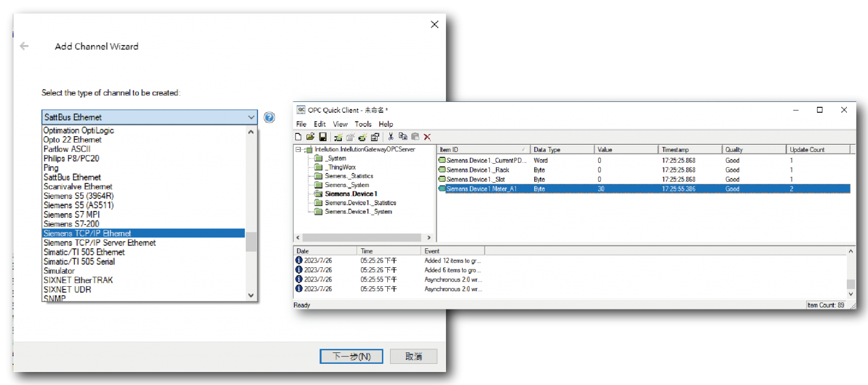Choose Simulator in the channel list
868x385 pixels.
[59, 271]
